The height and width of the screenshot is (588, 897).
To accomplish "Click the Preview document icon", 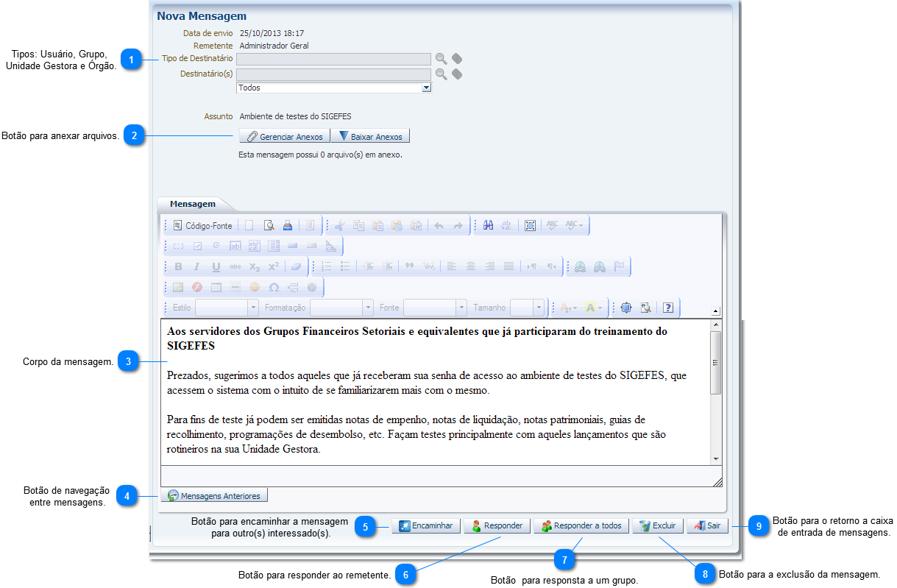I will (x=269, y=226).
